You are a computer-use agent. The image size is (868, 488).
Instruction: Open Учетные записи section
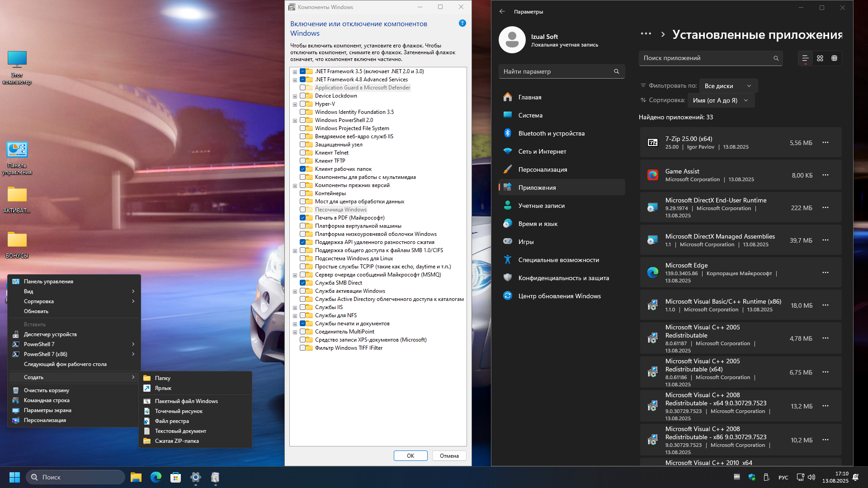pyautogui.click(x=561, y=206)
